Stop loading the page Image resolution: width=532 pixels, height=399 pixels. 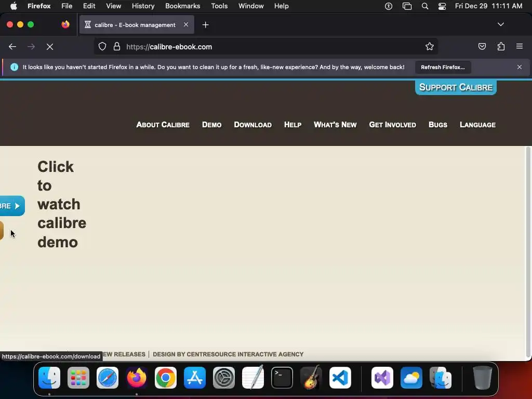point(50,47)
